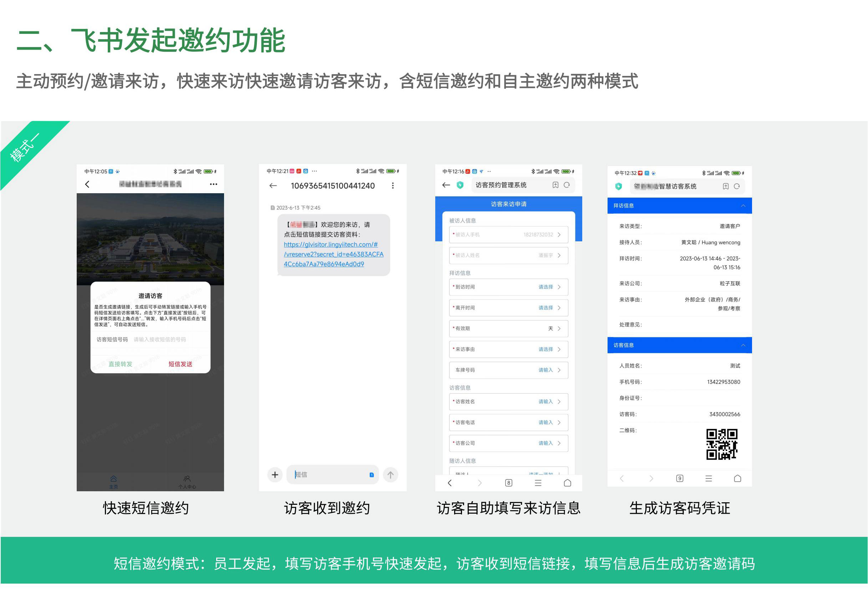The width and height of the screenshot is (868, 595).
Task: Open vertical dots menu in SMS conversation
Action: point(392,185)
